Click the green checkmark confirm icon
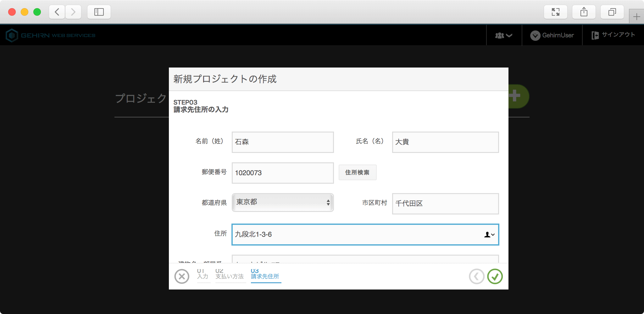The image size is (644, 314). coord(495,277)
